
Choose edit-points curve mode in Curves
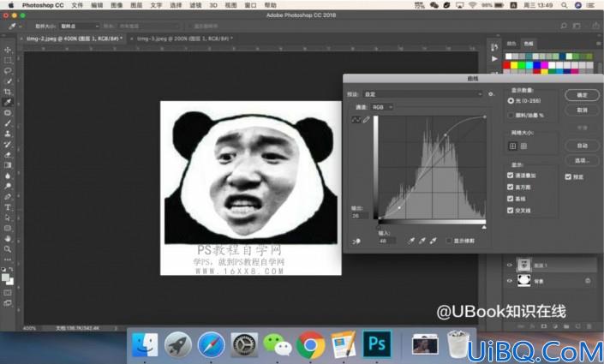(x=356, y=120)
